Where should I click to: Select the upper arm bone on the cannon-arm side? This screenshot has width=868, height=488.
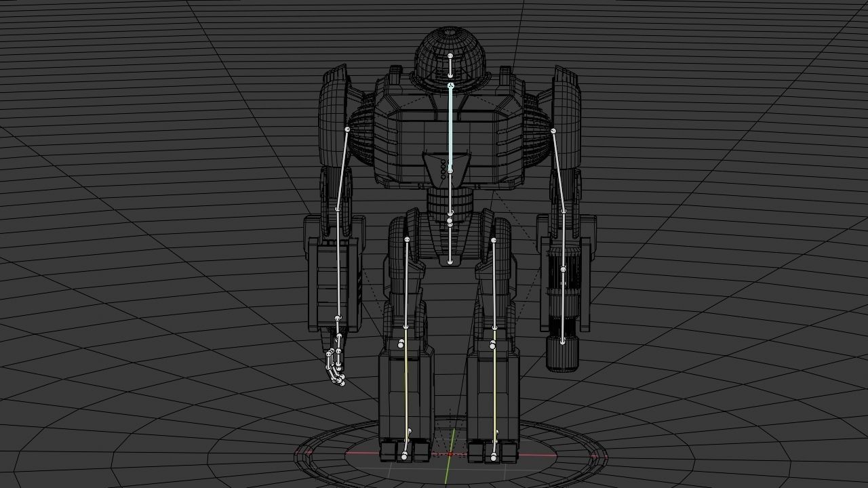[559, 170]
